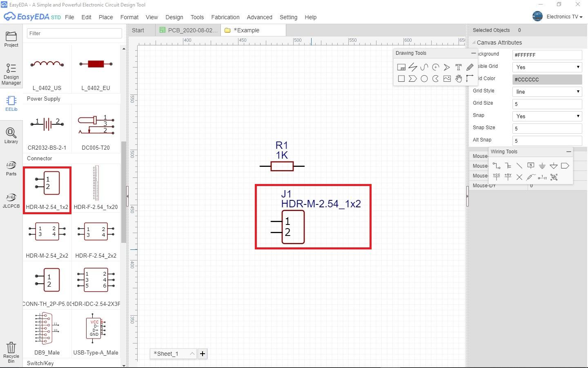
Task: Select the Image insert tool
Action: (x=447, y=79)
